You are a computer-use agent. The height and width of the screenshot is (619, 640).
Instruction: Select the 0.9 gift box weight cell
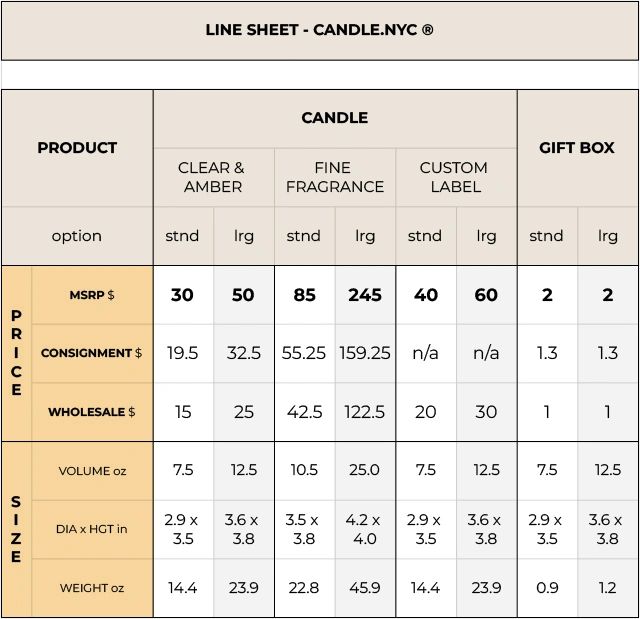coord(547,588)
